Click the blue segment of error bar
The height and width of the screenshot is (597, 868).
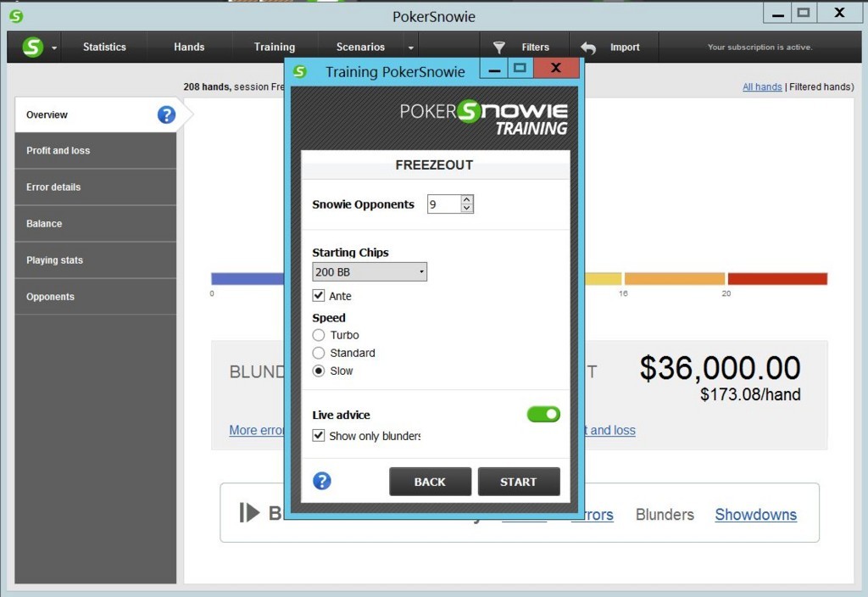coord(248,278)
